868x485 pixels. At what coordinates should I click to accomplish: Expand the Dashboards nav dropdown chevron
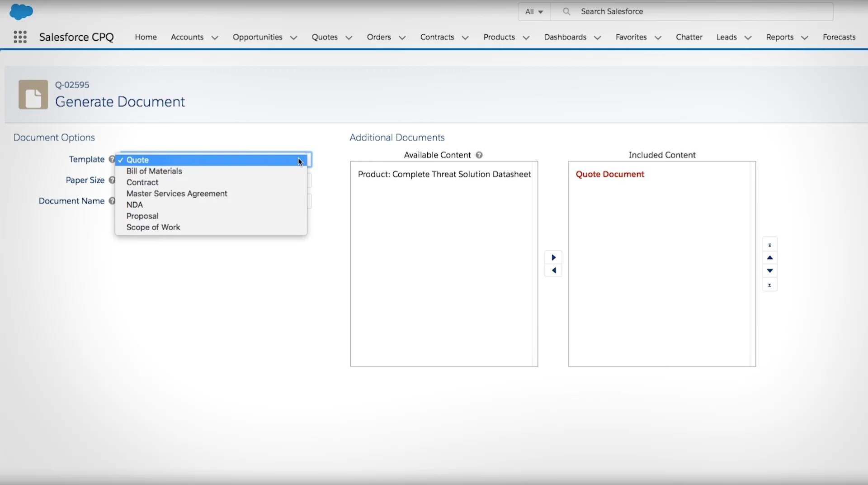pos(597,38)
